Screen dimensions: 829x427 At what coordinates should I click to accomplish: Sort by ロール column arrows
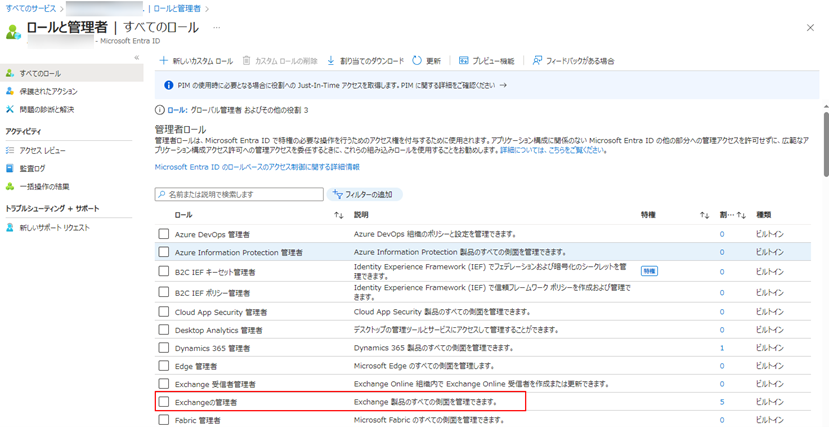click(x=339, y=216)
